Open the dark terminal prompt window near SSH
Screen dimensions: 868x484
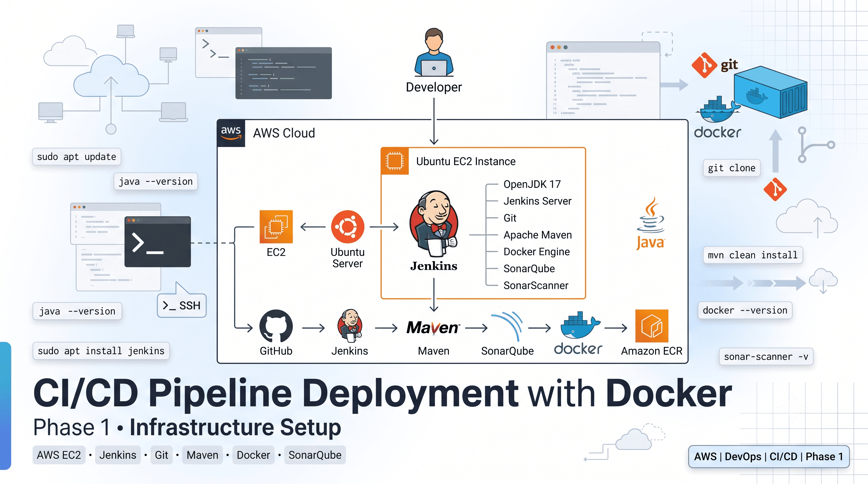[157, 242]
